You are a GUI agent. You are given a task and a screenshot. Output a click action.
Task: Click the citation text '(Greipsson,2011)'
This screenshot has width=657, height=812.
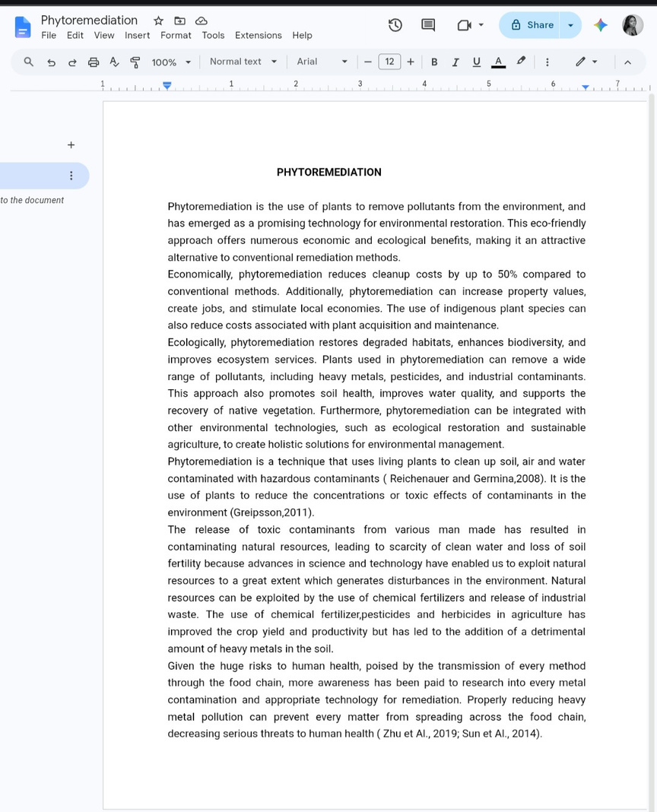point(272,512)
